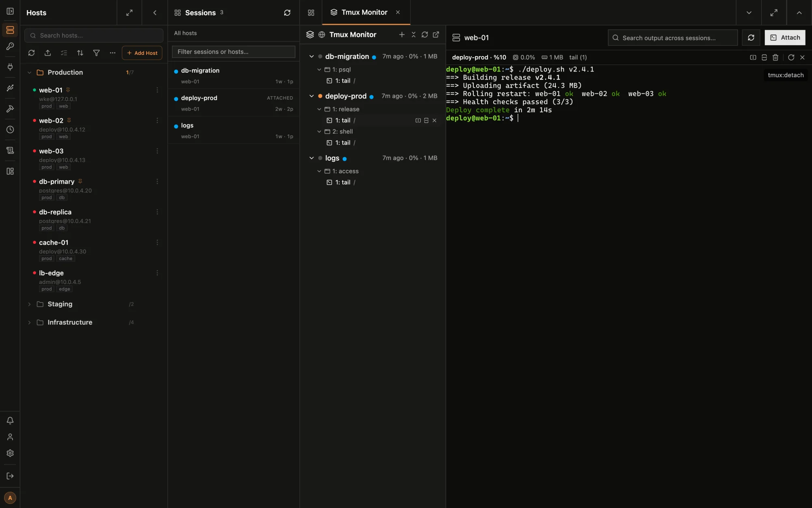Open the history clock icon in sidebar
Viewport: 812px width, 508px height.
pyautogui.click(x=10, y=130)
